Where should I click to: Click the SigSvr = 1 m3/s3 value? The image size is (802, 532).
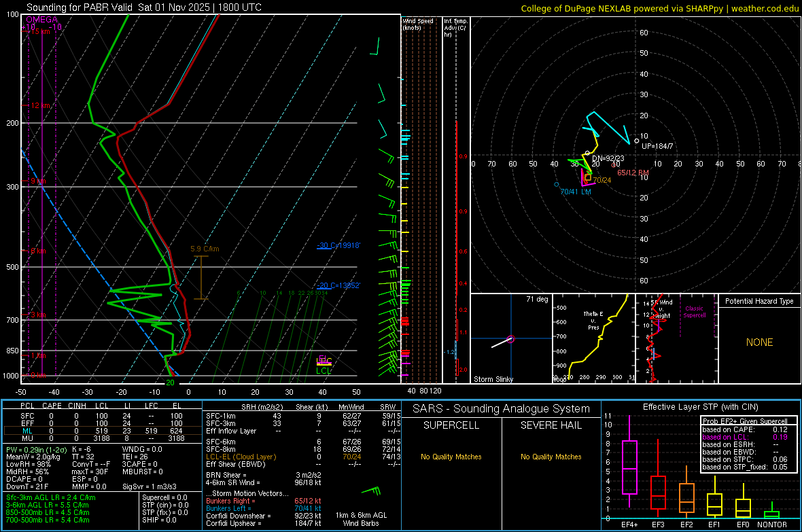click(150, 486)
